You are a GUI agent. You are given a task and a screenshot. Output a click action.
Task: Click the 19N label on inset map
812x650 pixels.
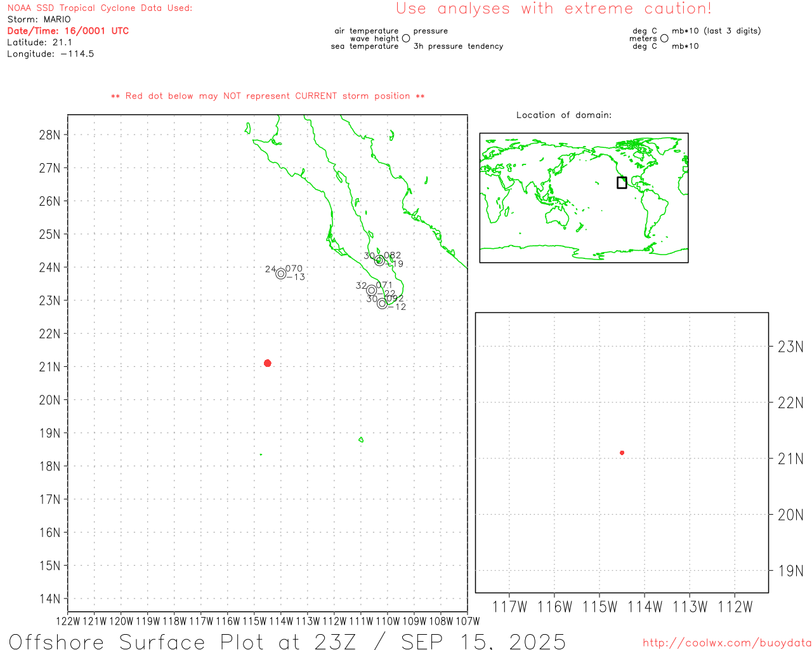(x=790, y=571)
